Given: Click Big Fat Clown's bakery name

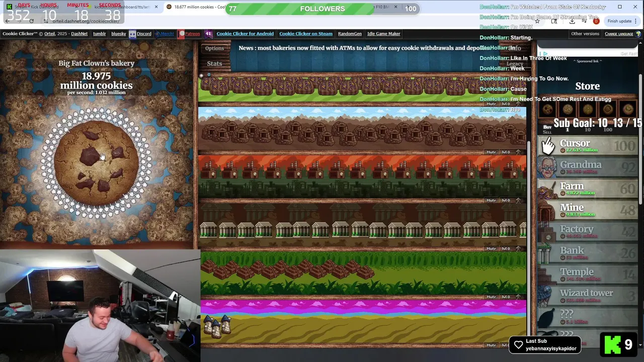Looking at the screenshot, I should coord(96,63).
